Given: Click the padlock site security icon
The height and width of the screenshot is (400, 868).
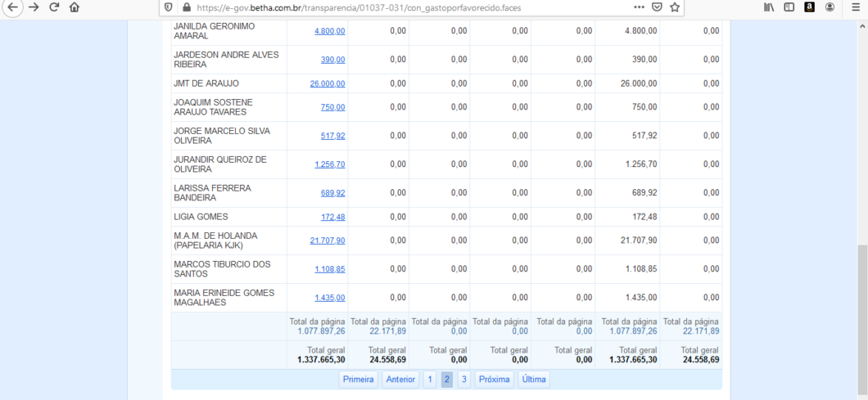Looking at the screenshot, I should pos(186,7).
